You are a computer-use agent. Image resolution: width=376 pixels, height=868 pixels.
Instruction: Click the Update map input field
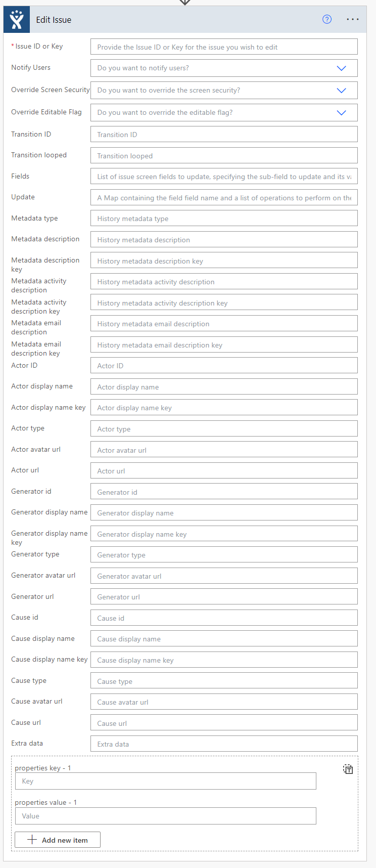click(224, 198)
